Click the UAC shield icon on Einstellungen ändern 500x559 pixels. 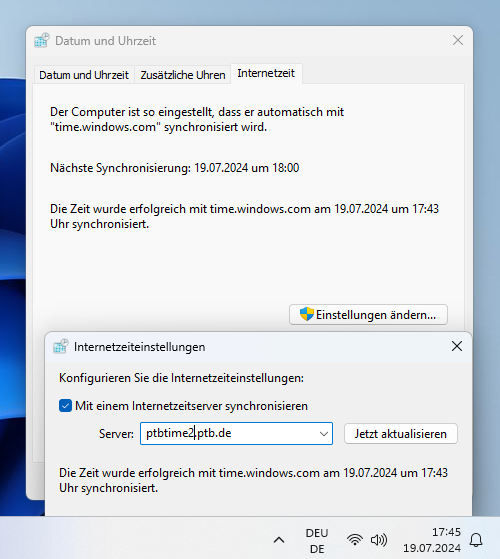tap(306, 314)
